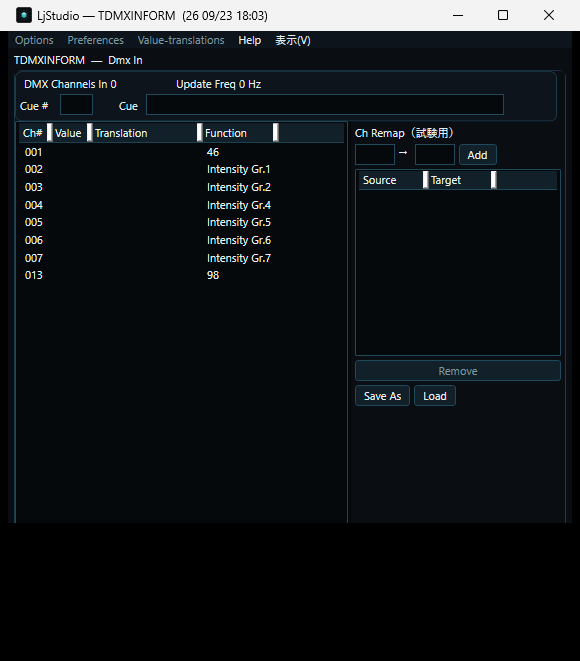Click the LjStudio app icon in title bar
Screen dimensions: 580x661
(x=24, y=16)
